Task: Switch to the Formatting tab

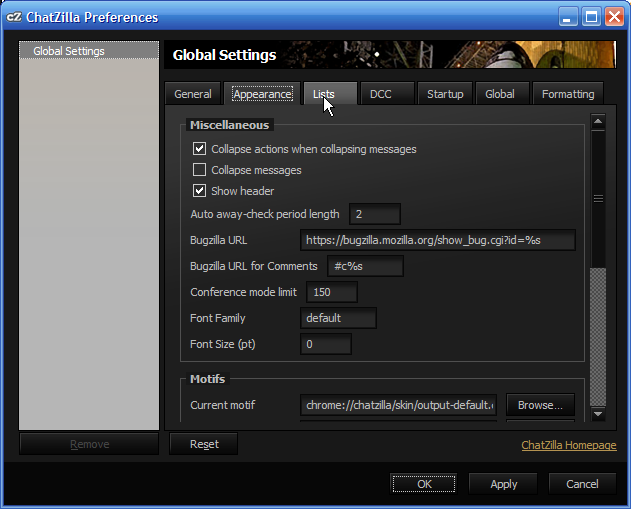Action: (x=568, y=94)
